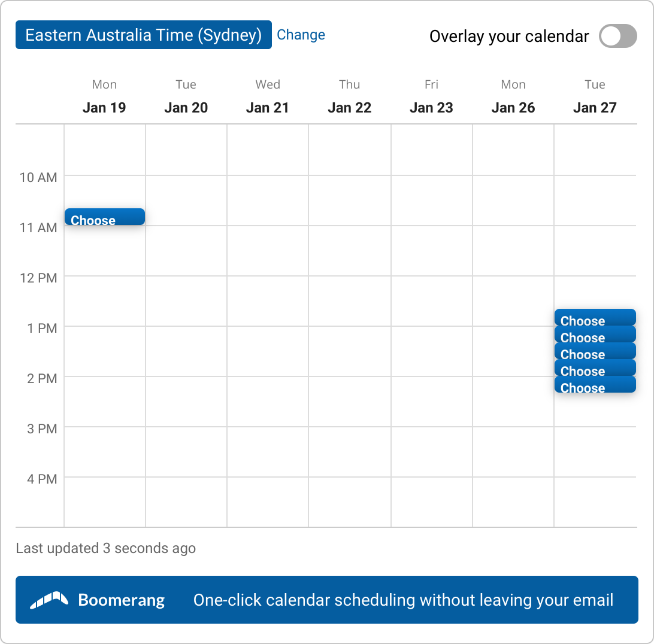654x644 pixels.
Task: Click the Thu Jan 22 day header
Action: pyautogui.click(x=350, y=97)
